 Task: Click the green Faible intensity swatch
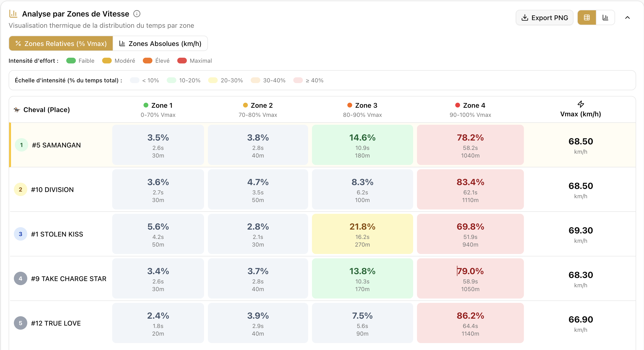pyautogui.click(x=71, y=61)
